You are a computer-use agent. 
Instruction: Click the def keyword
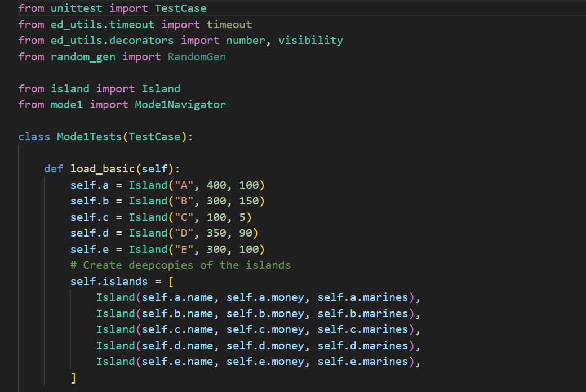tap(54, 169)
